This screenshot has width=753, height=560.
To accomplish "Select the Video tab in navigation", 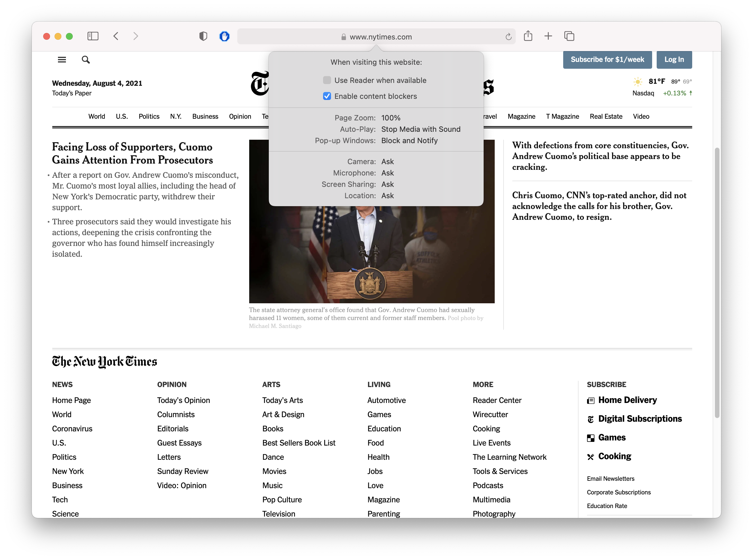I will (x=641, y=116).
